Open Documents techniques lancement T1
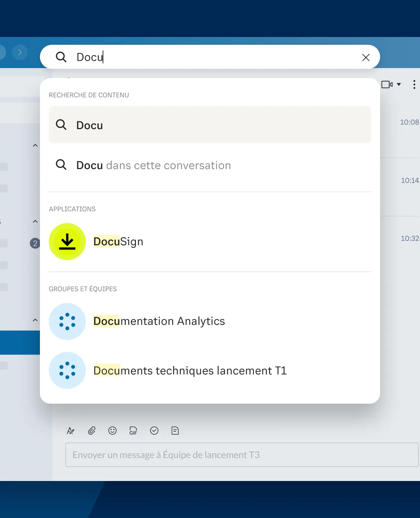Viewport: 420px width, 518px height. [x=190, y=370]
